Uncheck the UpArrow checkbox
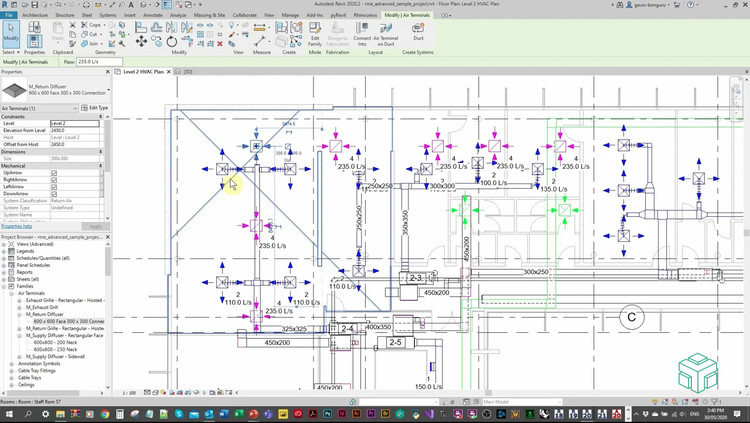The height and width of the screenshot is (423, 750). 54,173
